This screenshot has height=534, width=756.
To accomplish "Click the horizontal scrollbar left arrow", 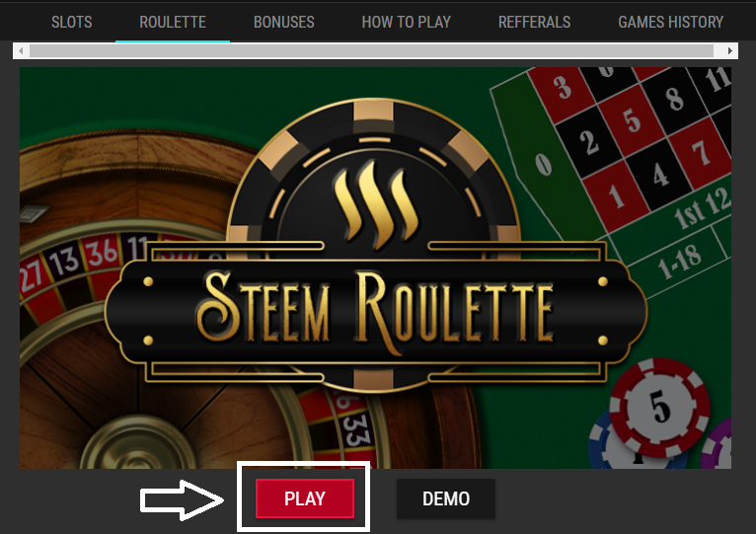I will coord(21,50).
